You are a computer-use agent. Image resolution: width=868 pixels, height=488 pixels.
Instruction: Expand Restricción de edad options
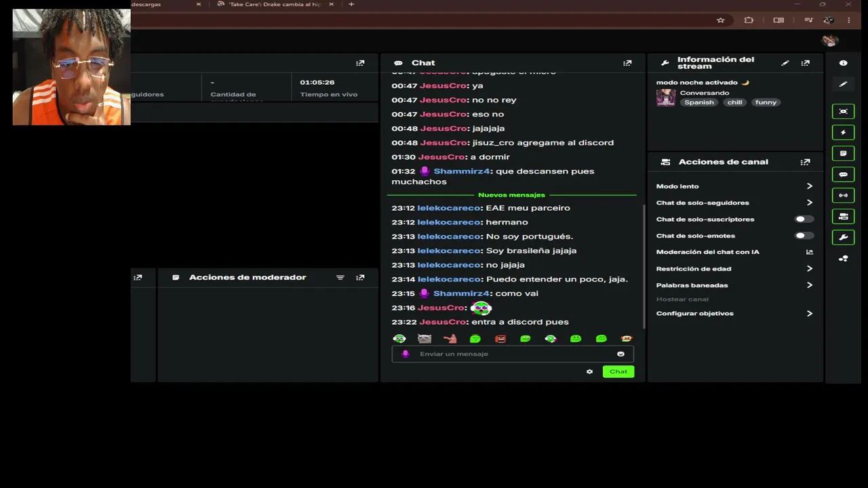coord(809,268)
